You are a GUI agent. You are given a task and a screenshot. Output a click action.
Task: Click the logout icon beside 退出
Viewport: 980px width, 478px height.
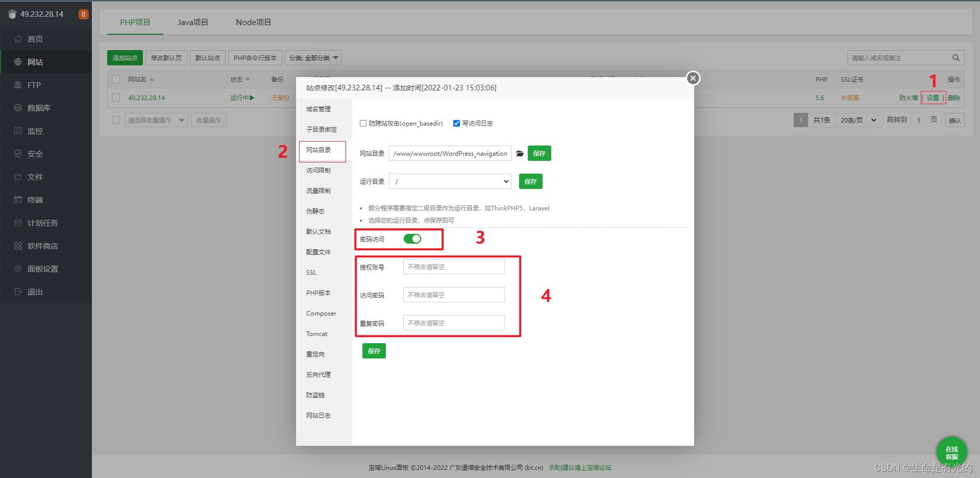(x=18, y=292)
